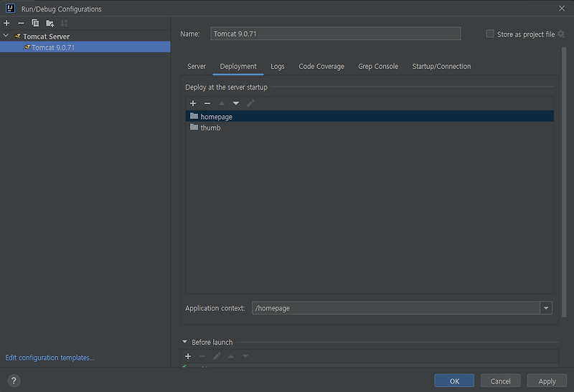Add a Before launch task
This screenshot has width=574, height=392.
[x=188, y=356]
